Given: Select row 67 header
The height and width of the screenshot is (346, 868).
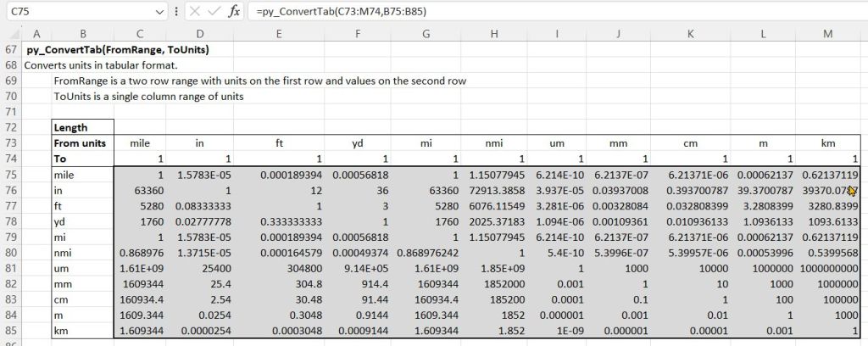Looking at the screenshot, I should 11,50.
